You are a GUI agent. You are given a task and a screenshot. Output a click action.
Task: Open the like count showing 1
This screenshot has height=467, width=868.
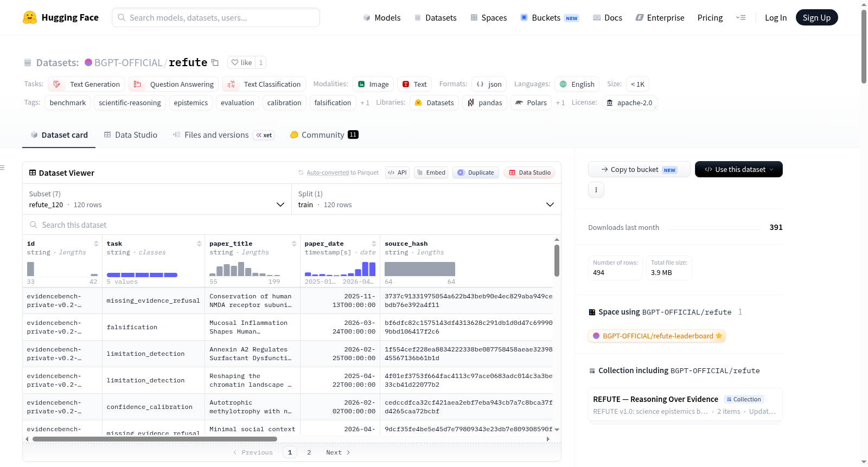[261, 62]
